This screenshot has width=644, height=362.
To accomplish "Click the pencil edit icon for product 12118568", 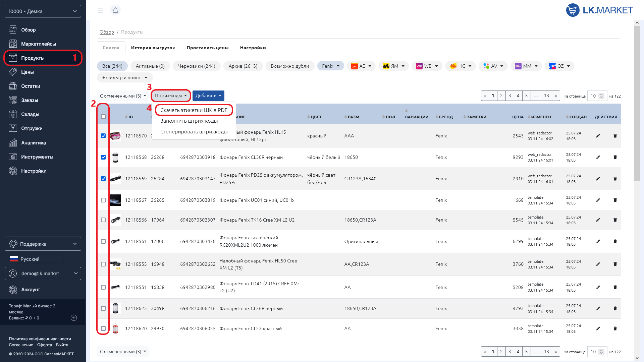I will [598, 157].
